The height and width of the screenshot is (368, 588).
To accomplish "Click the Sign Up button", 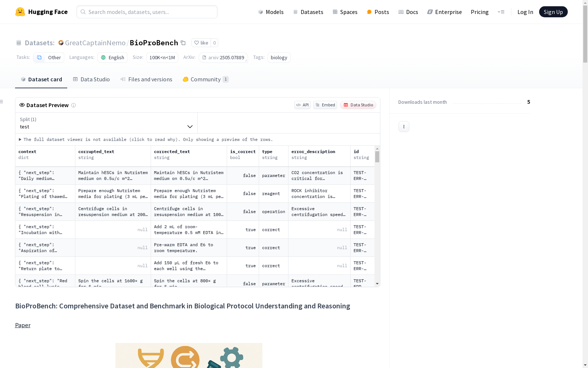I will click(x=553, y=12).
